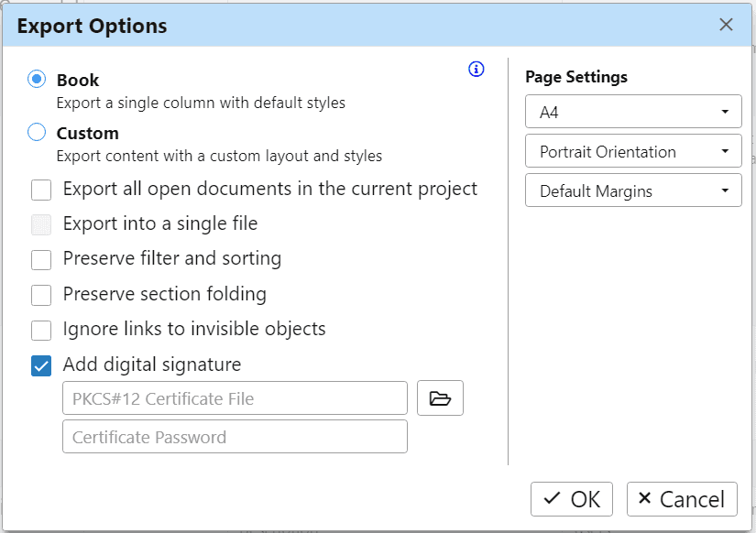Confirm export with OK button

572,499
